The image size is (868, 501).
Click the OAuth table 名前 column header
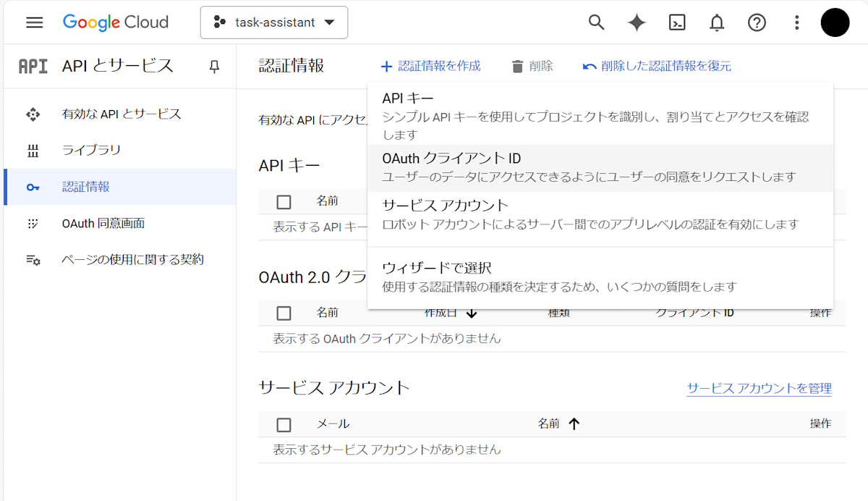click(x=327, y=313)
